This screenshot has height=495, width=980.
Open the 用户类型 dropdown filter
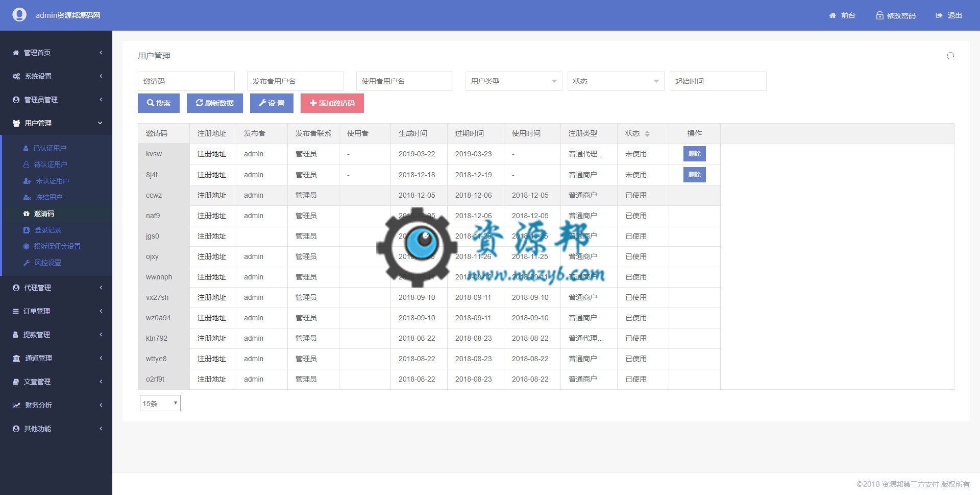(x=513, y=81)
